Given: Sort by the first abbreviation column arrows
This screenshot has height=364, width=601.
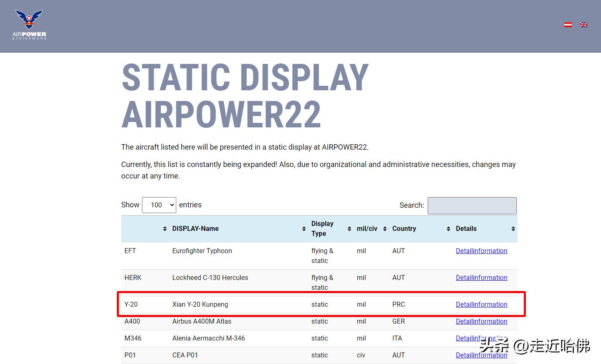Looking at the screenshot, I should [x=165, y=229].
